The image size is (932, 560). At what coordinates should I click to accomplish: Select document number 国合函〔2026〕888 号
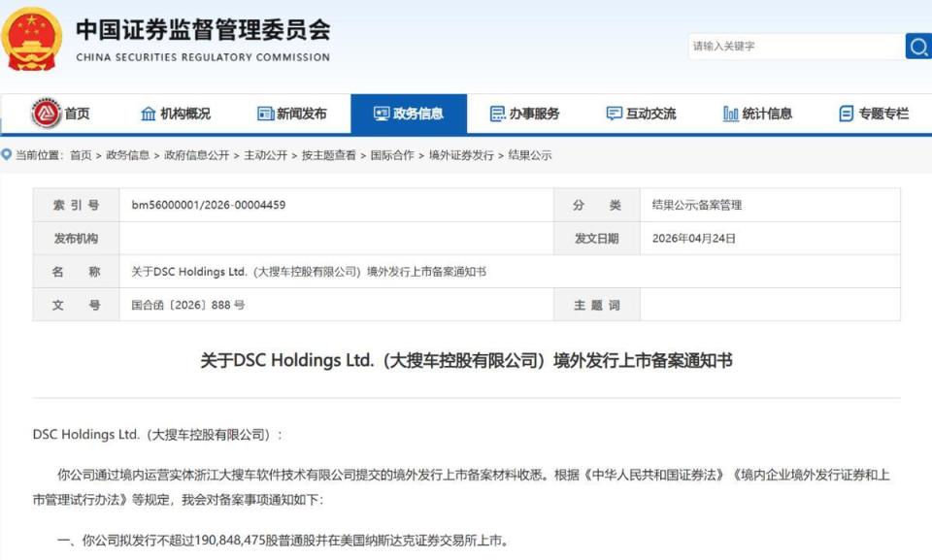[x=187, y=305]
